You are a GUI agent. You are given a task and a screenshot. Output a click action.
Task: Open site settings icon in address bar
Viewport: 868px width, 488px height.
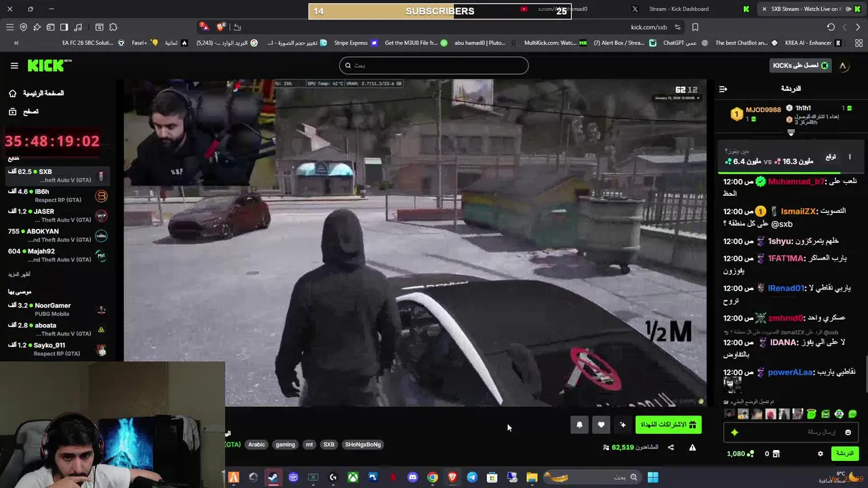pyautogui.click(x=677, y=27)
